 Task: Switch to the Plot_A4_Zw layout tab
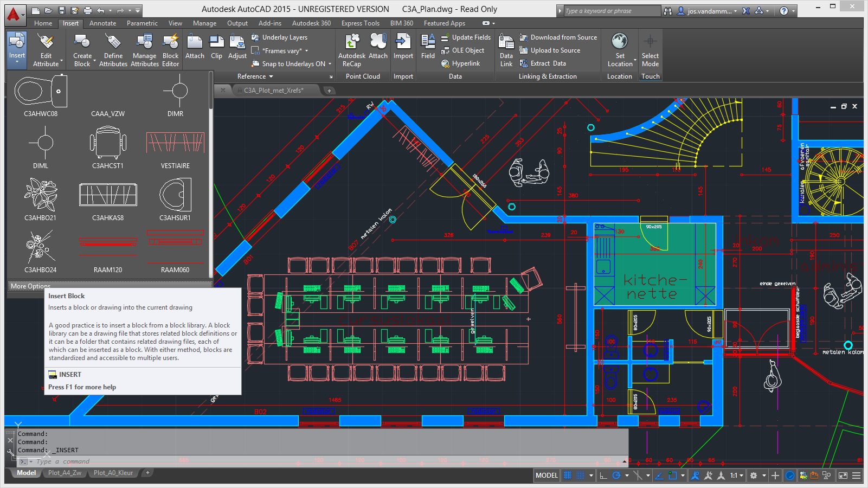65,473
